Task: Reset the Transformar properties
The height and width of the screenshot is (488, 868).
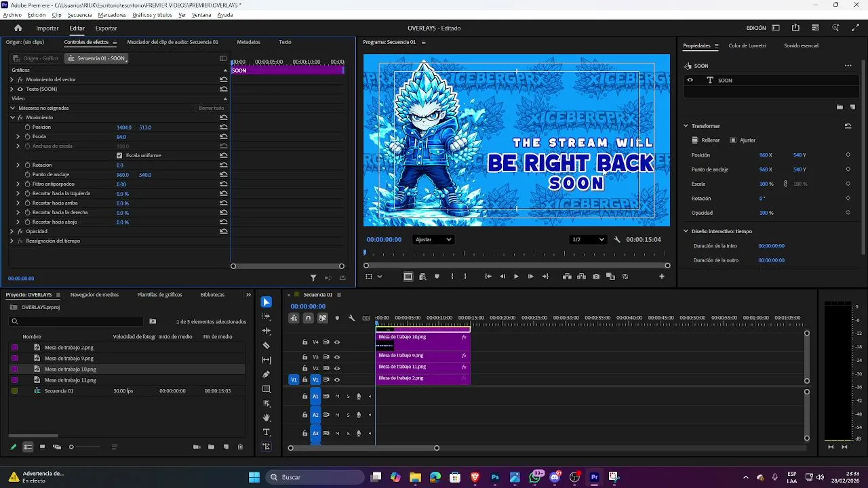Action: click(848, 126)
